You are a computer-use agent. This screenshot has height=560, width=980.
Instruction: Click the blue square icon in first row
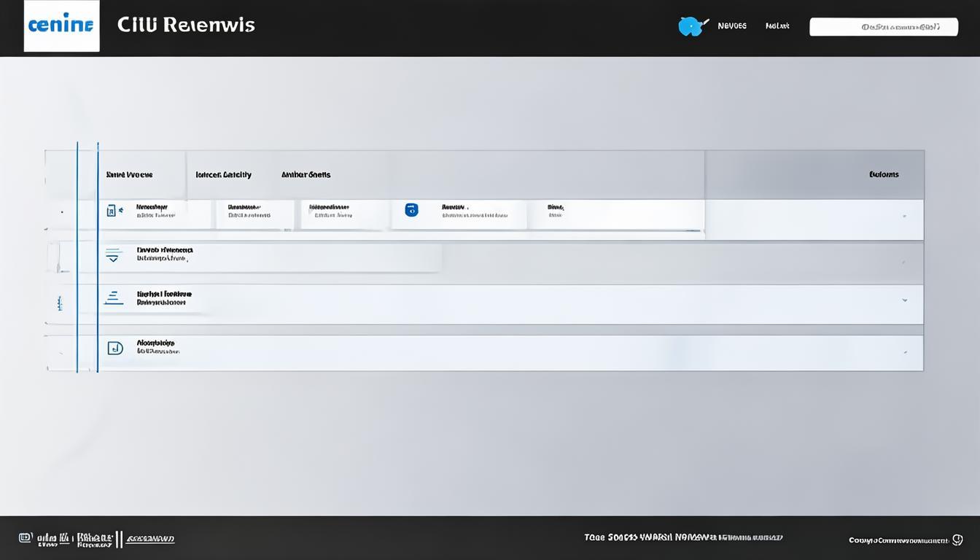[x=411, y=210]
